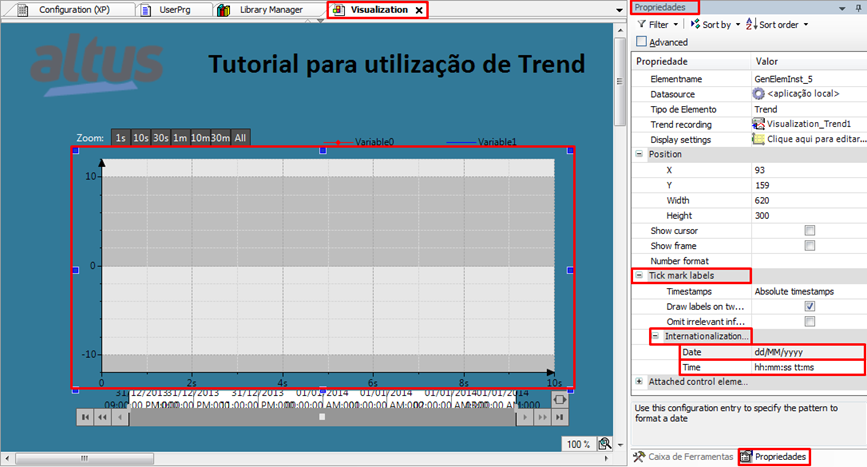Click the Trend recording Visualization_Trend1 icon

point(759,124)
